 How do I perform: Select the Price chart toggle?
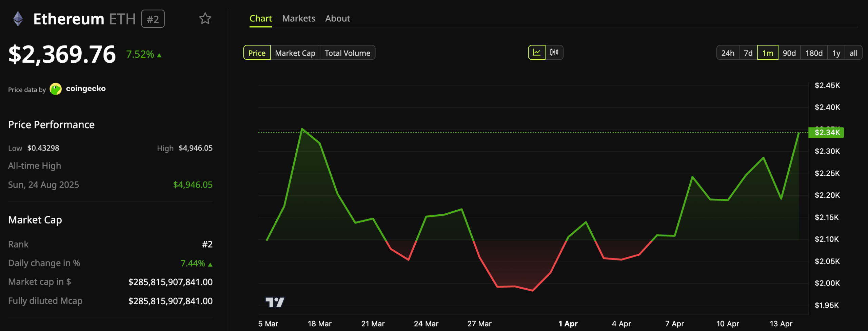coord(257,53)
